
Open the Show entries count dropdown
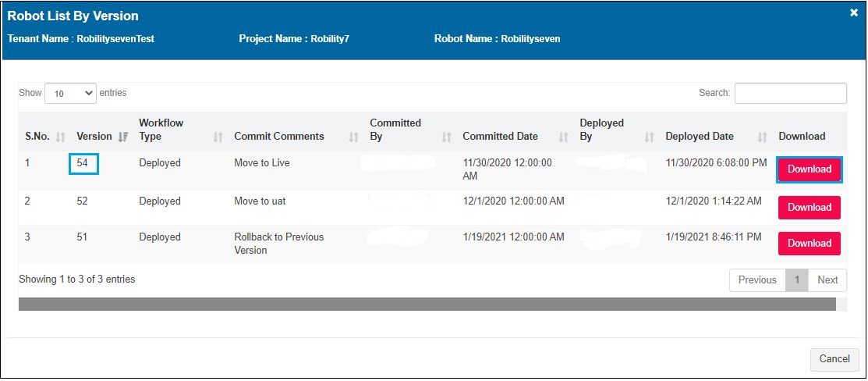click(x=70, y=93)
